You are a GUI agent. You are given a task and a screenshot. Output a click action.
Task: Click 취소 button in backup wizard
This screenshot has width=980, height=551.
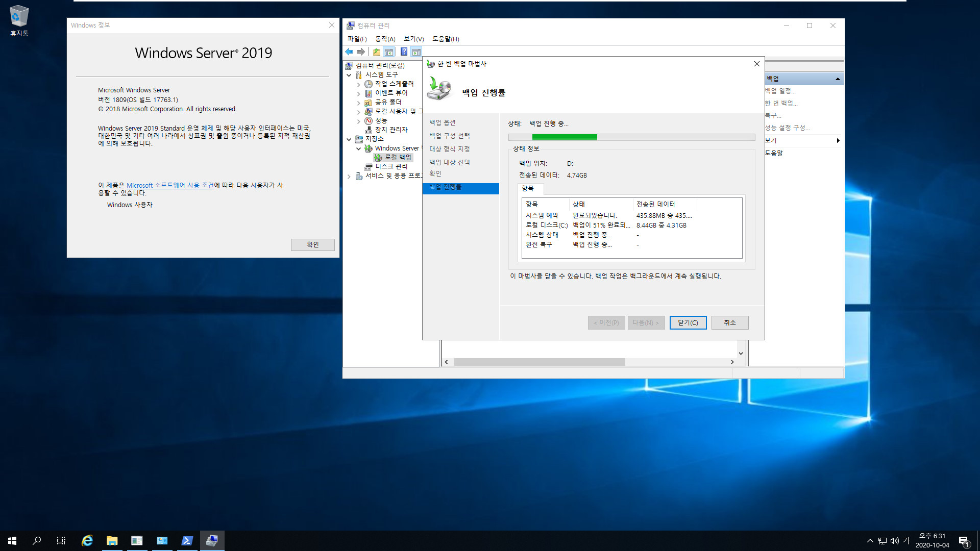tap(730, 322)
